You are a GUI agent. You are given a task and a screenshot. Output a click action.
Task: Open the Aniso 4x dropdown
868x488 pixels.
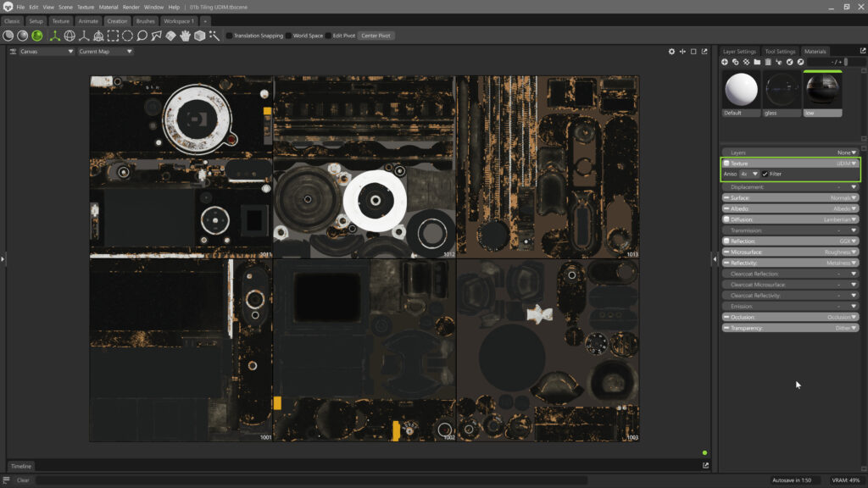point(748,175)
